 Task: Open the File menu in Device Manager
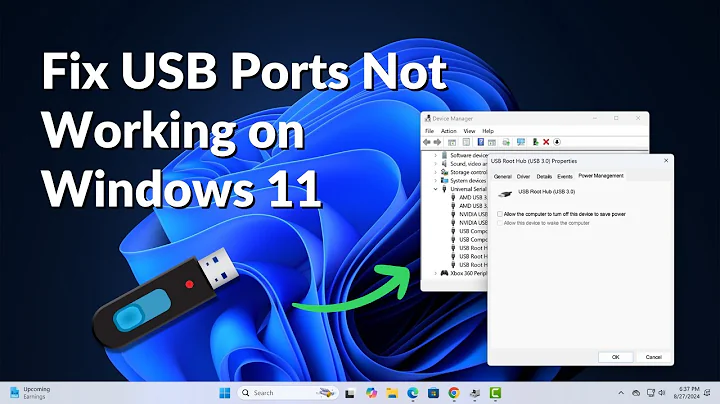(x=429, y=131)
